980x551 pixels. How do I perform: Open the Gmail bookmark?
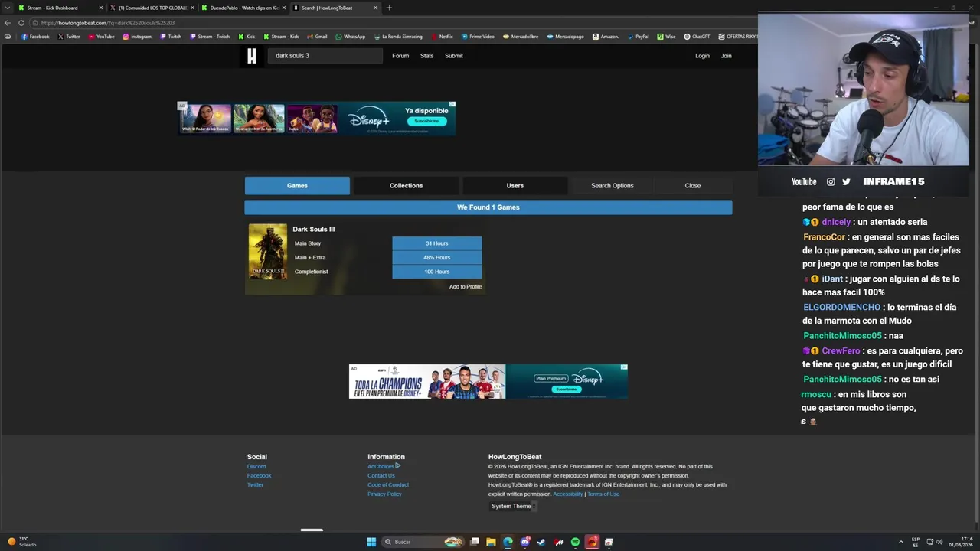(x=317, y=37)
